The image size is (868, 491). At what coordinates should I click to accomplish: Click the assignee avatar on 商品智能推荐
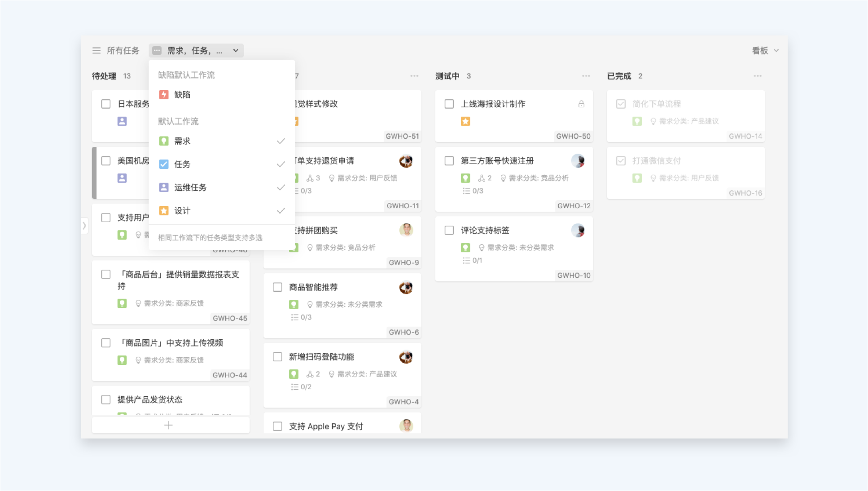coord(406,287)
